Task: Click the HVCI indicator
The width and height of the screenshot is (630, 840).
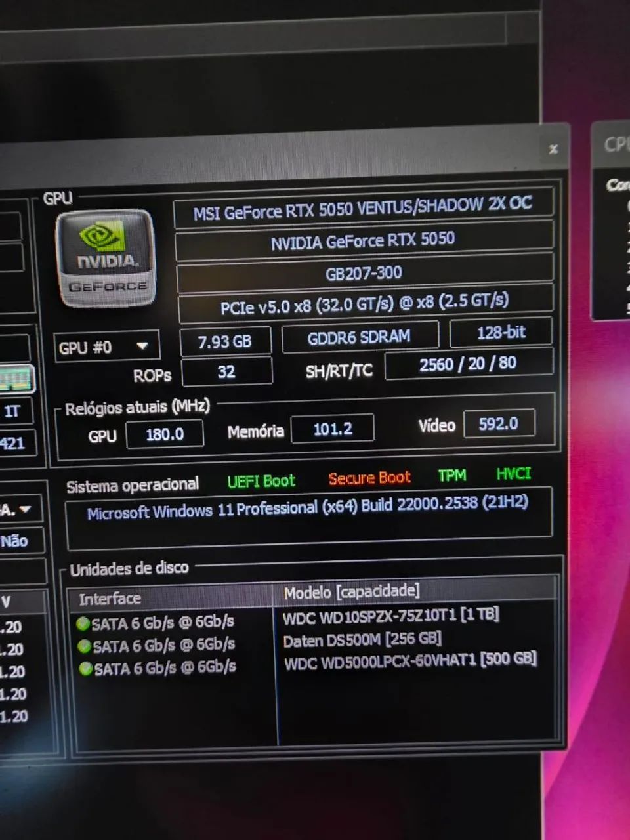Action: pyautogui.click(x=514, y=473)
